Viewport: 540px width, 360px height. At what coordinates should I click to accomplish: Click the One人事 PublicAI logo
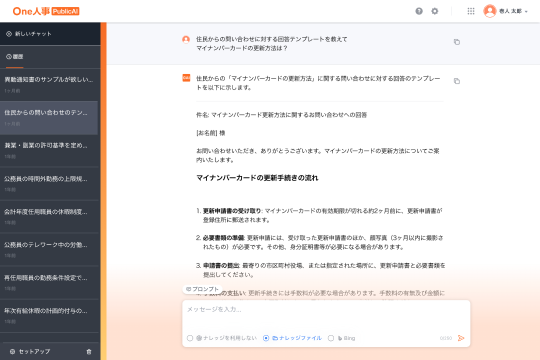46,11
